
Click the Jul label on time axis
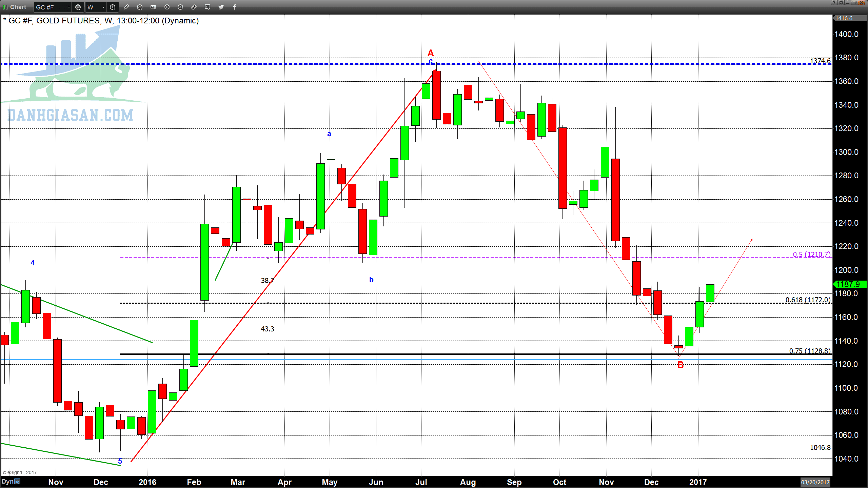(421, 482)
